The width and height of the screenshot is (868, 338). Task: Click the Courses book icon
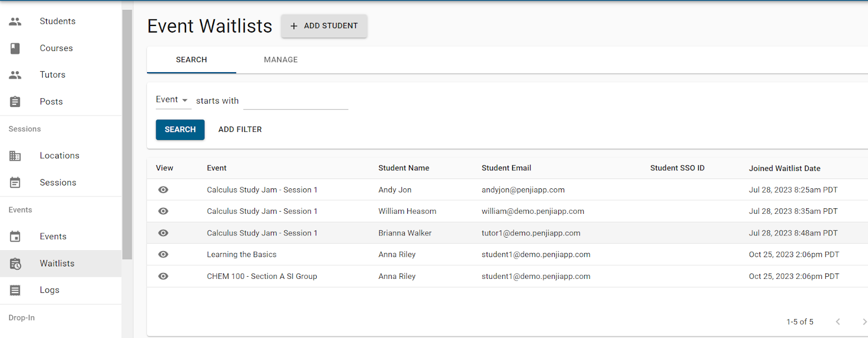15,48
